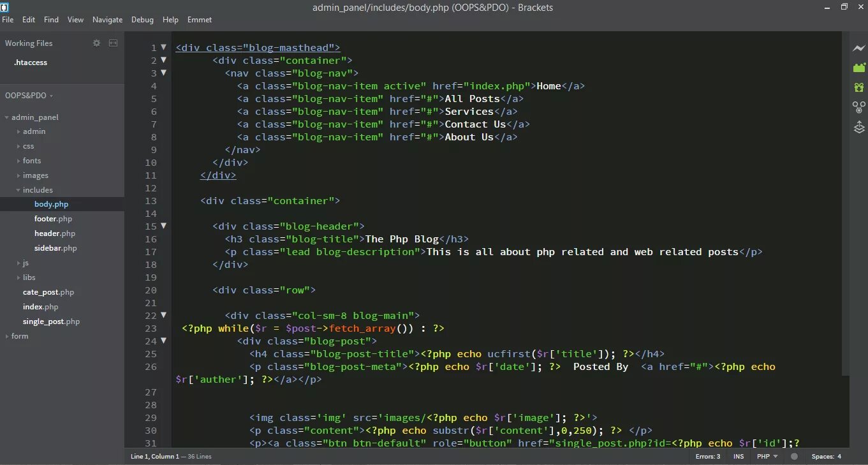The image size is (868, 465).
Task: Open Live Preview with the lightning bolt icon
Action: click(x=859, y=48)
